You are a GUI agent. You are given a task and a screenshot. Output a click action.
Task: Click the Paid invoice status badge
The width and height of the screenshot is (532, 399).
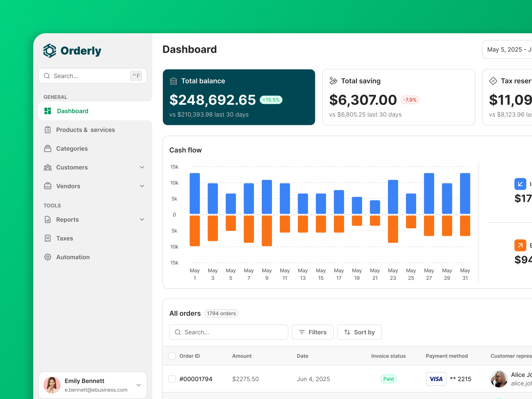point(388,379)
